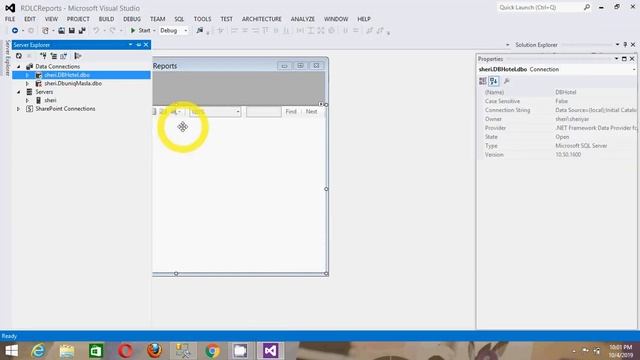Open Properties window options dropdown arrow
The image size is (640, 360).
(x=616, y=59)
